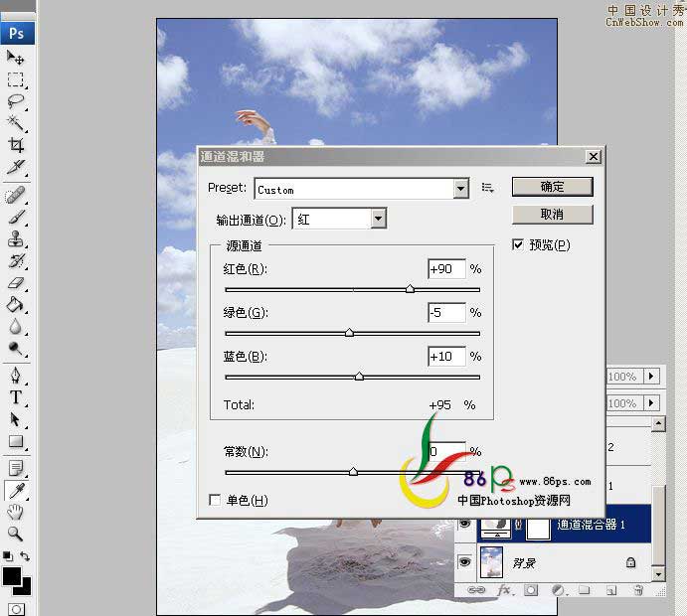Select the Hand tool
The height and width of the screenshot is (616, 687).
(x=16, y=512)
